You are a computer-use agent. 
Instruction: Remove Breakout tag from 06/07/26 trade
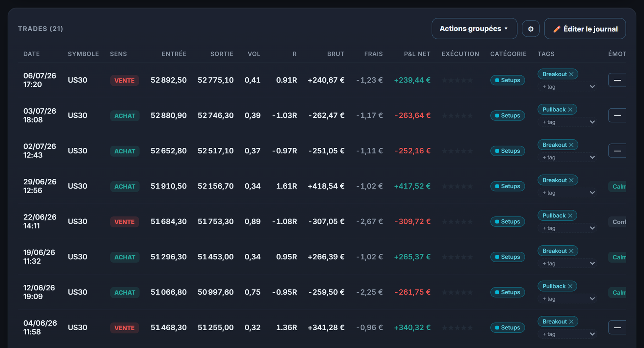[x=571, y=74]
